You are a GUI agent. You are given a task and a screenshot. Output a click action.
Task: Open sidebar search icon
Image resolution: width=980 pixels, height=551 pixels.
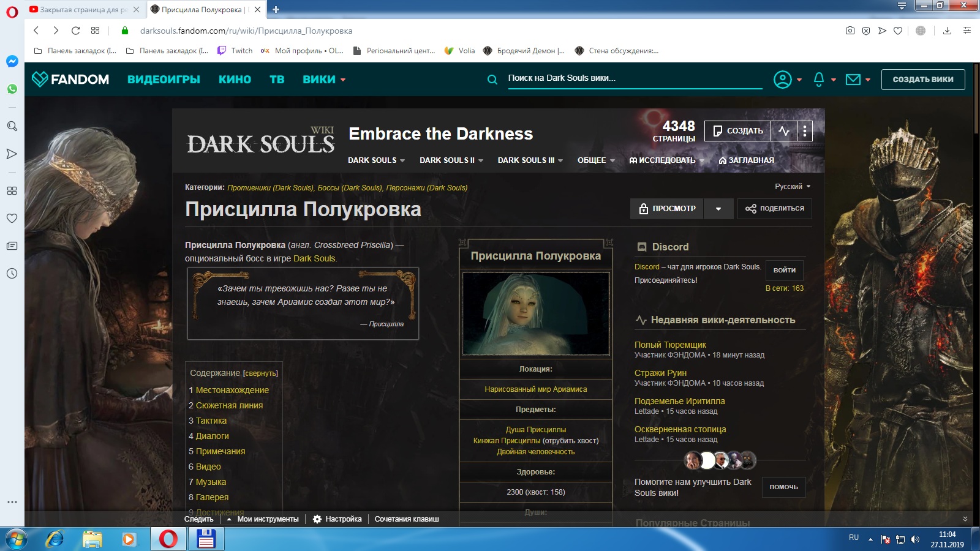(x=12, y=126)
